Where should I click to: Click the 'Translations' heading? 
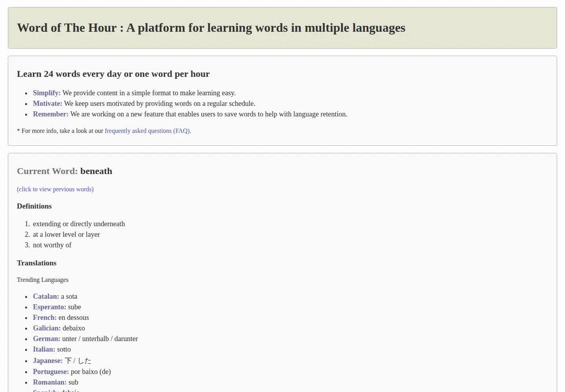pos(36,263)
